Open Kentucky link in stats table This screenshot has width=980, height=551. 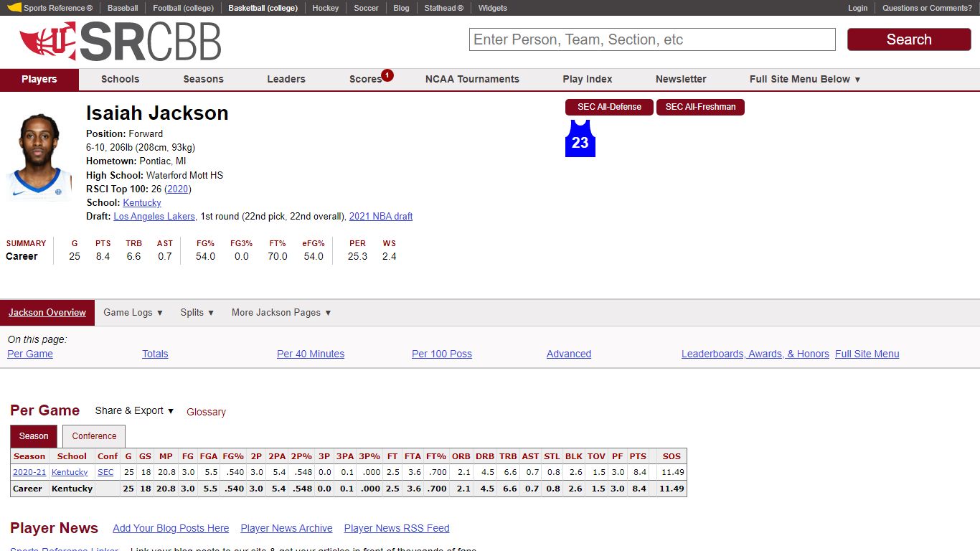pos(70,472)
